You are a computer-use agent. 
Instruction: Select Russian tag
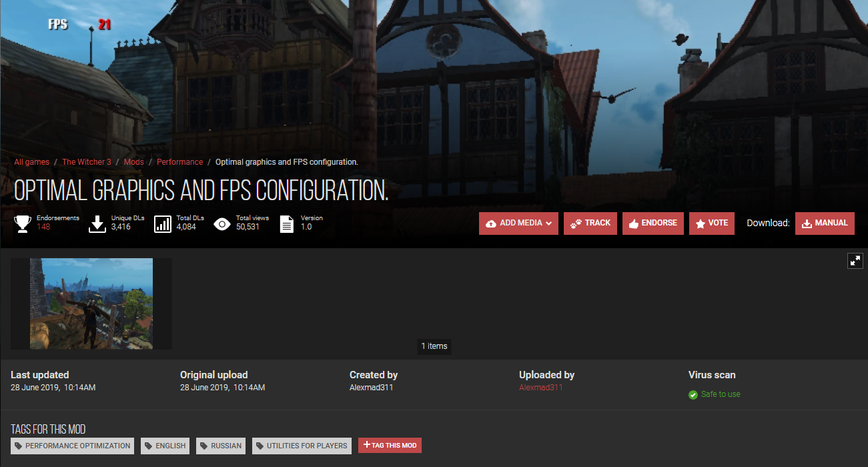click(221, 446)
